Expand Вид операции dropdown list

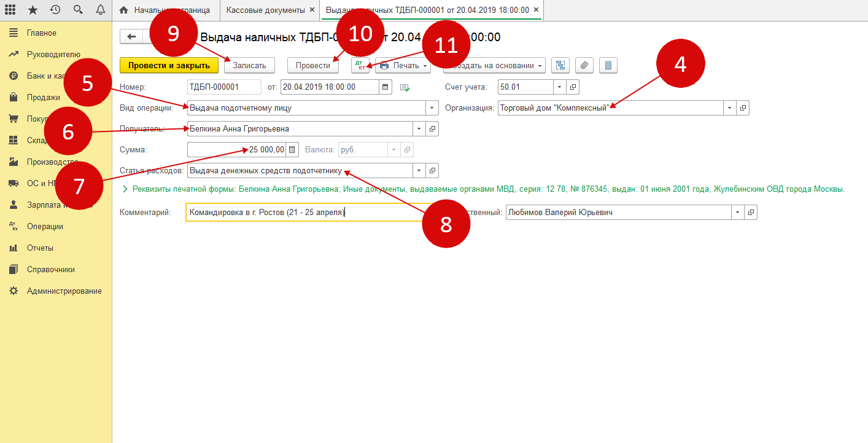[x=431, y=108]
